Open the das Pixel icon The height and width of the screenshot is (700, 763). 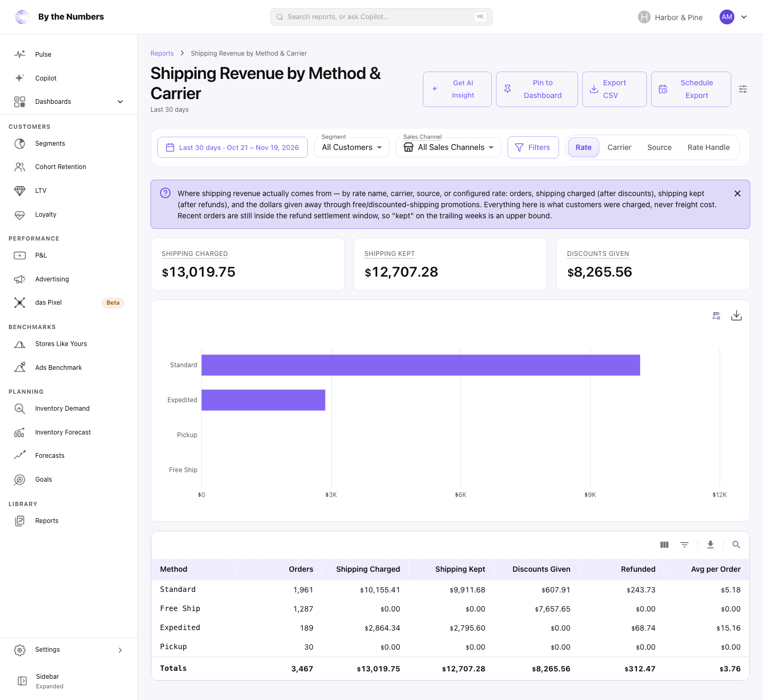click(x=20, y=303)
